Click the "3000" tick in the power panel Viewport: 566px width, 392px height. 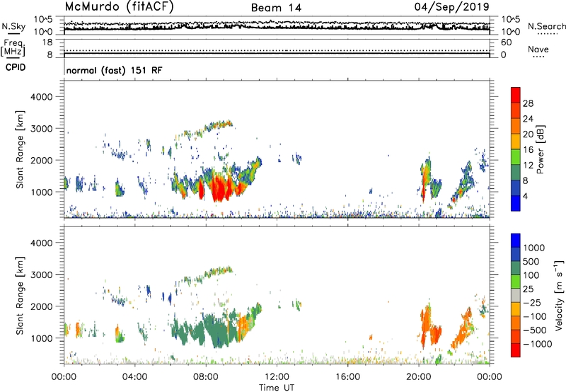[x=41, y=129]
